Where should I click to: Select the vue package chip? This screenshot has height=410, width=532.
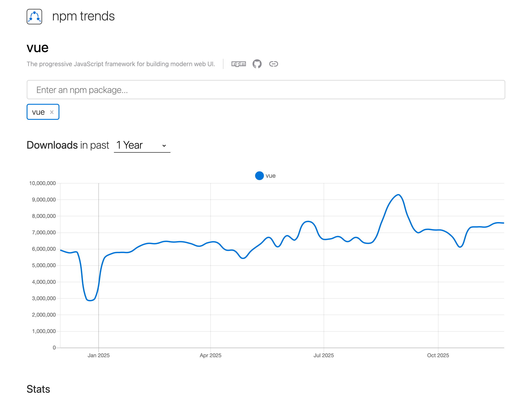point(39,112)
